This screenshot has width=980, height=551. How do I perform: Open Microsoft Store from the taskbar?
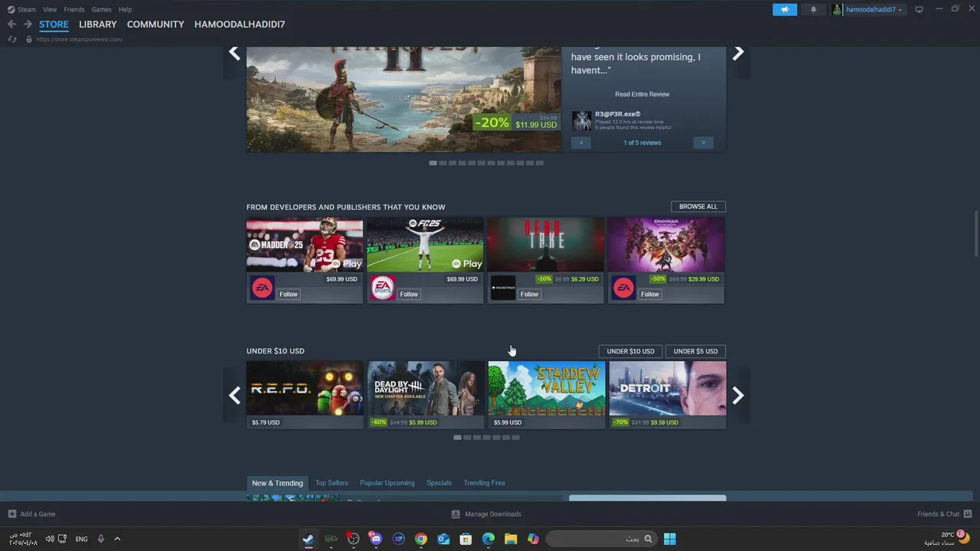465,539
